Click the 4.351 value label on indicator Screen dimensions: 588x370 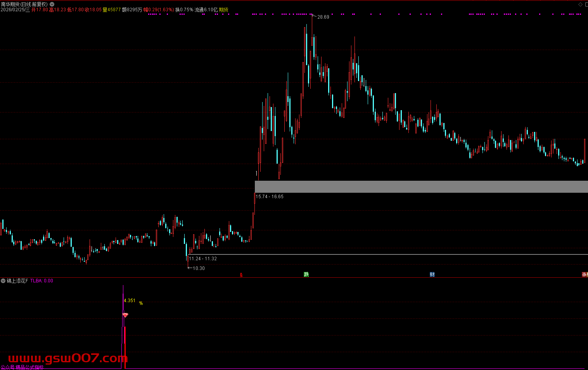coord(130,301)
